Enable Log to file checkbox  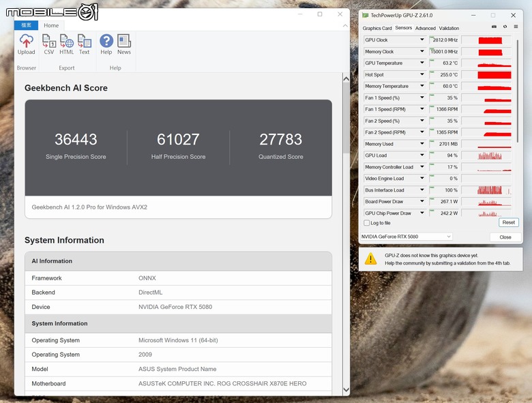tap(367, 223)
